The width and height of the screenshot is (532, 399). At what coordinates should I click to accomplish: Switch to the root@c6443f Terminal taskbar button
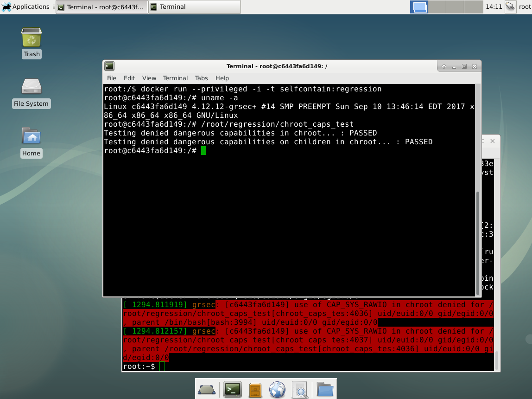(102, 7)
